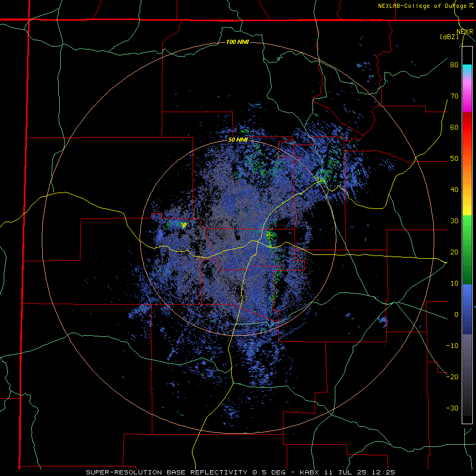Viewport: 476px width, 476px height.
Task: Click the 20 dBZ legend value
Action: click(454, 252)
